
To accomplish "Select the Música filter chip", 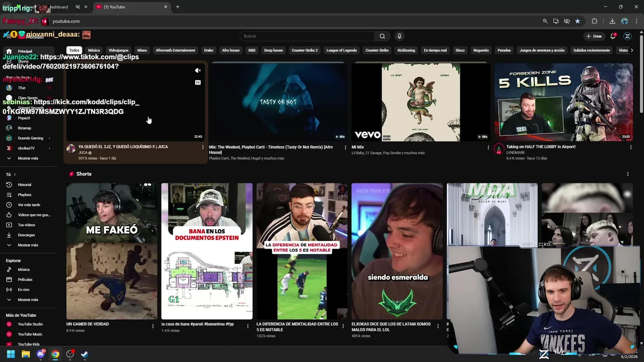I will [94, 50].
